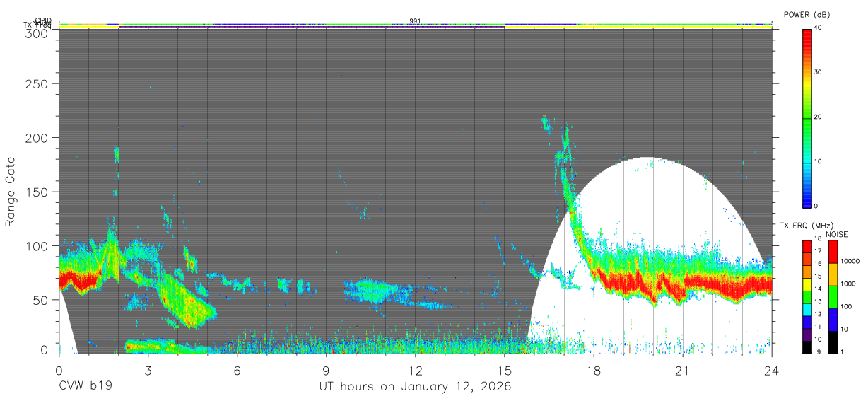Click the Range Gate axis title
Image resolution: width=868 pixels, height=401 pixels.
click(x=11, y=192)
